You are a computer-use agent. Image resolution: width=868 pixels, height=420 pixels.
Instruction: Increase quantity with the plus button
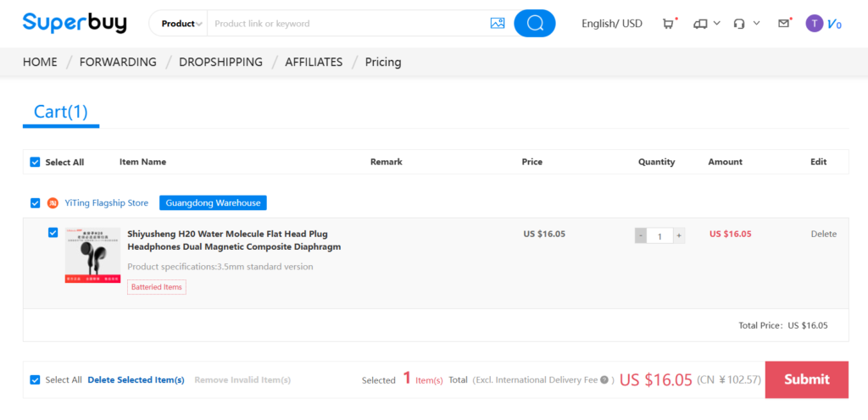(x=679, y=236)
